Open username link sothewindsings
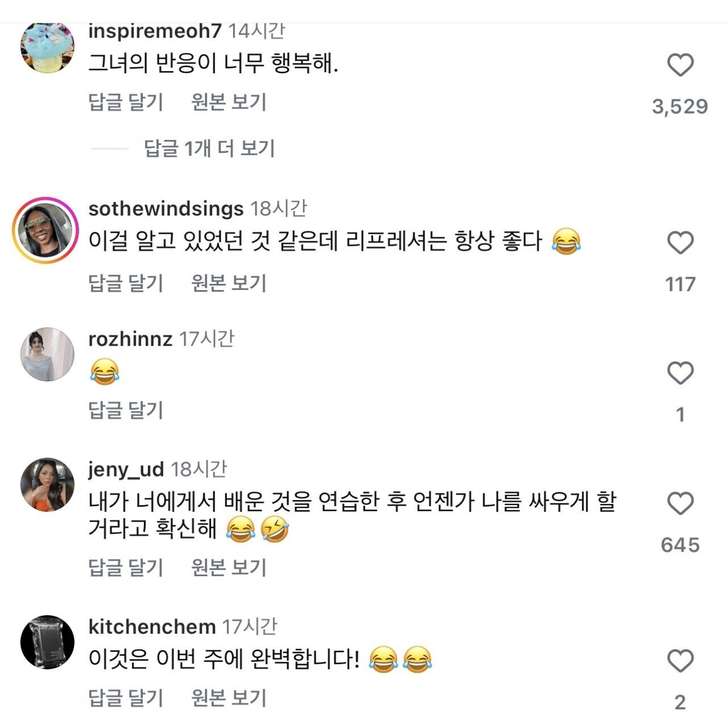Viewport: 728px width, 728px height. click(x=166, y=209)
